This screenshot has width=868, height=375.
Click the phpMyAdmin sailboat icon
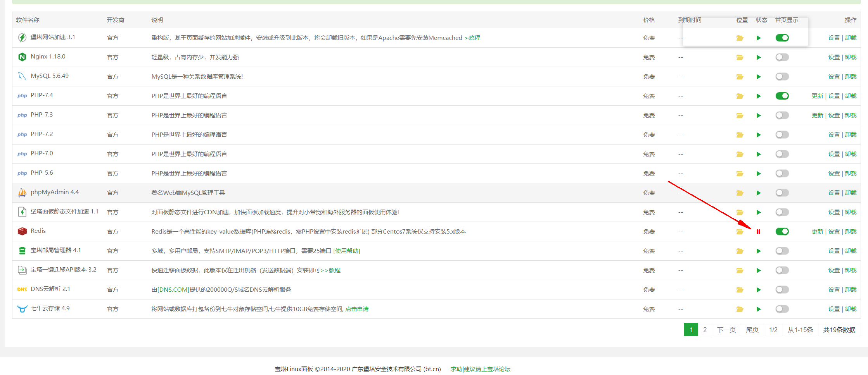[22, 193]
